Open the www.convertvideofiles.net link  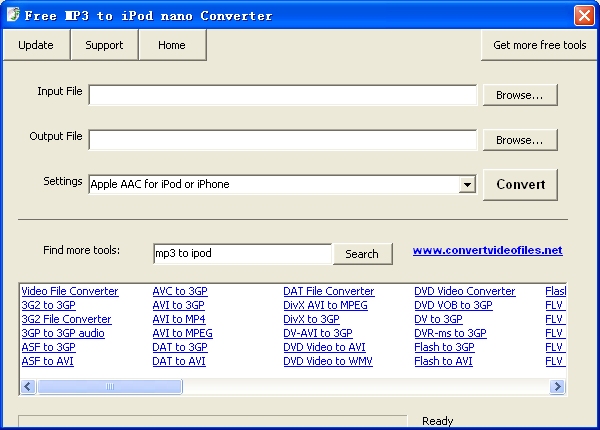tap(488, 250)
